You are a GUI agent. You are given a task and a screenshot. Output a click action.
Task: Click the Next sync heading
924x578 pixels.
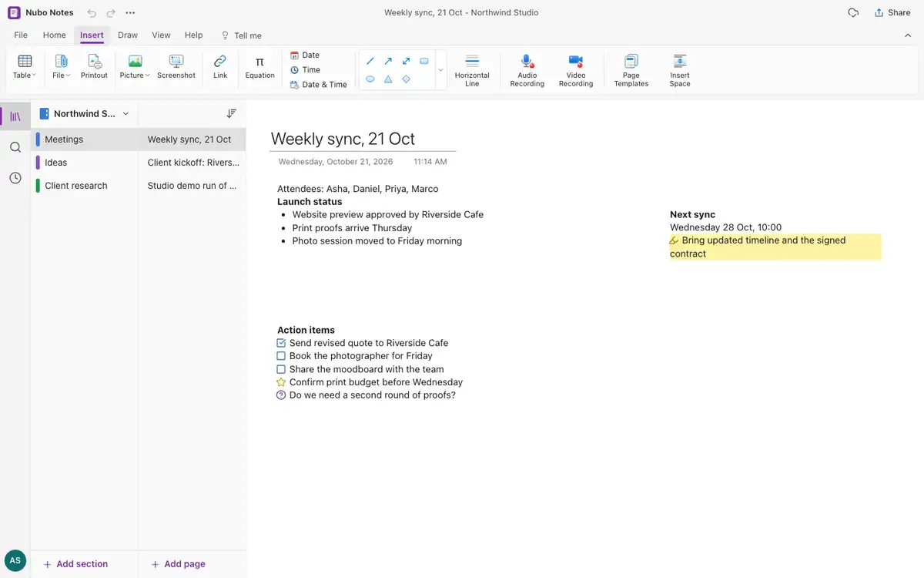coord(692,215)
